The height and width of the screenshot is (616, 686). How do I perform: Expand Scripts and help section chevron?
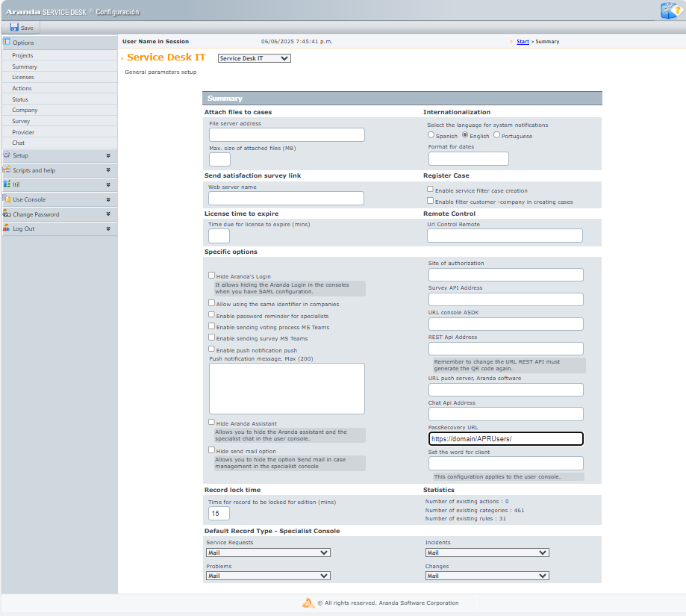coord(108,169)
